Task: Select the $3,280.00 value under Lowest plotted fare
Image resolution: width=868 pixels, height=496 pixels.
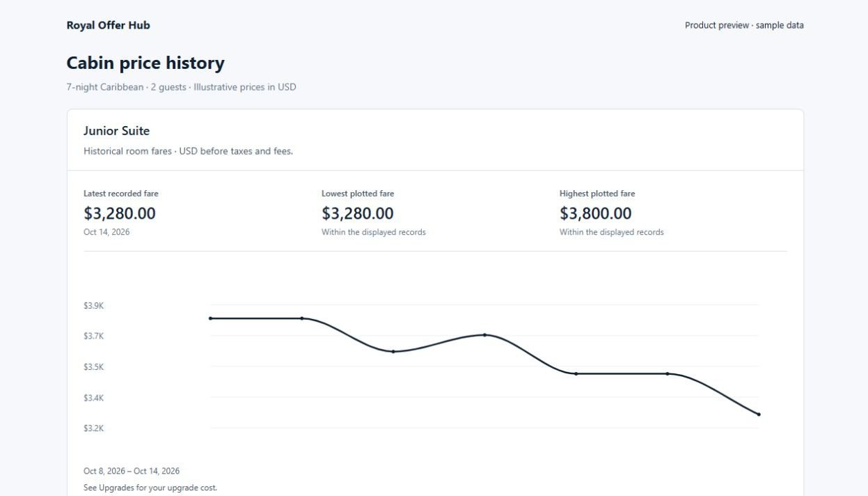Action: pyautogui.click(x=358, y=213)
